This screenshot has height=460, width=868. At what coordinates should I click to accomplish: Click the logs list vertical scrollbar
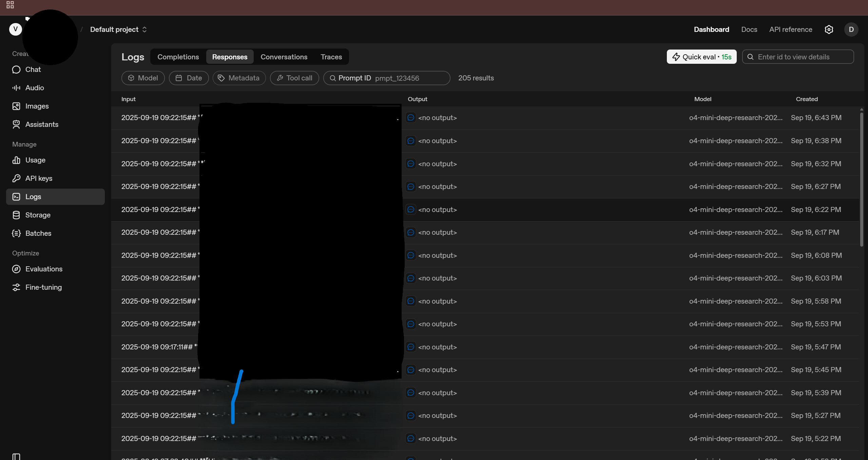click(862, 180)
